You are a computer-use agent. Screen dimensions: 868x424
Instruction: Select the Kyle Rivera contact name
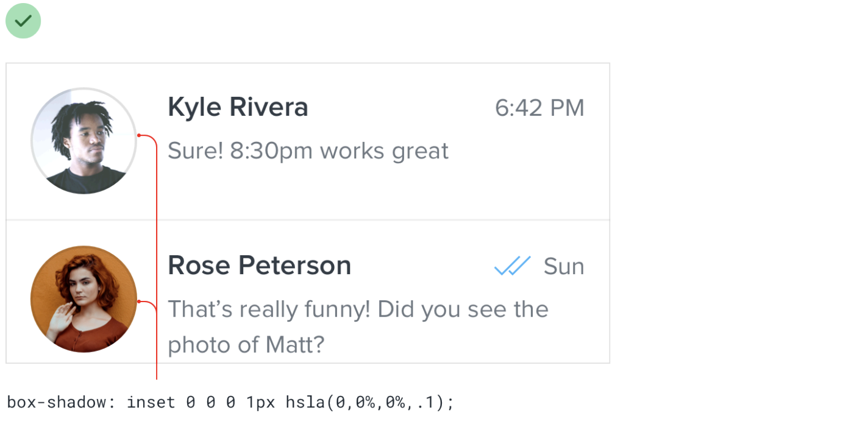click(238, 108)
